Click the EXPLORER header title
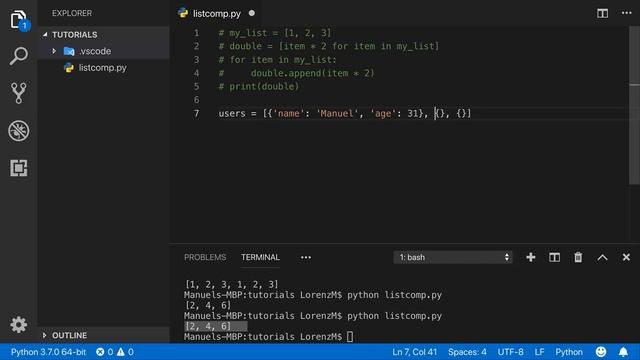Screen dimensions: 640x360 [x=72, y=13]
